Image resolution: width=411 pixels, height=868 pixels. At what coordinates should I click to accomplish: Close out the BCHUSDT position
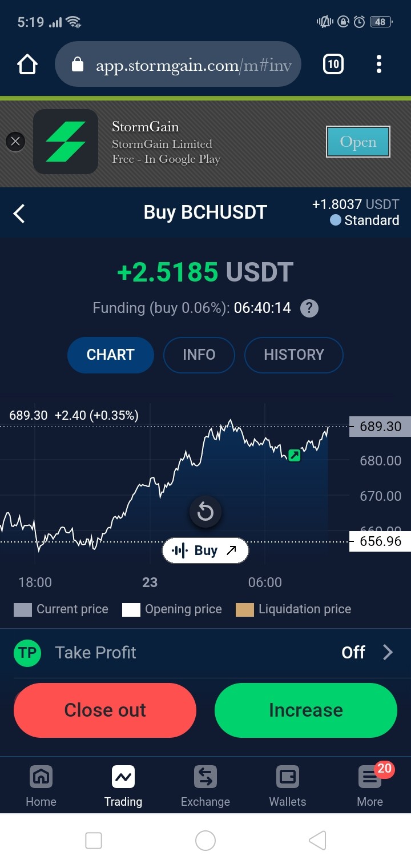pyautogui.click(x=105, y=710)
